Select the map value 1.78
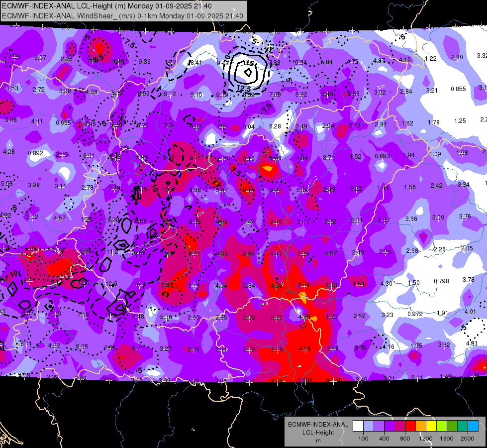 [x=434, y=122]
